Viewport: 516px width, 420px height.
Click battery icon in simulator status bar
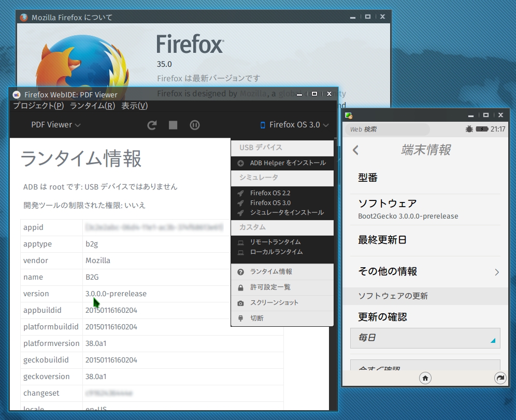click(482, 129)
